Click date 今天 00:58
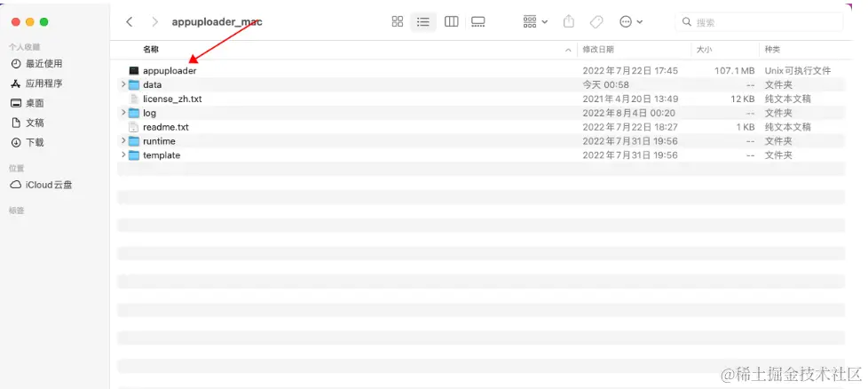Screen dimensions: 868x389 pos(605,84)
